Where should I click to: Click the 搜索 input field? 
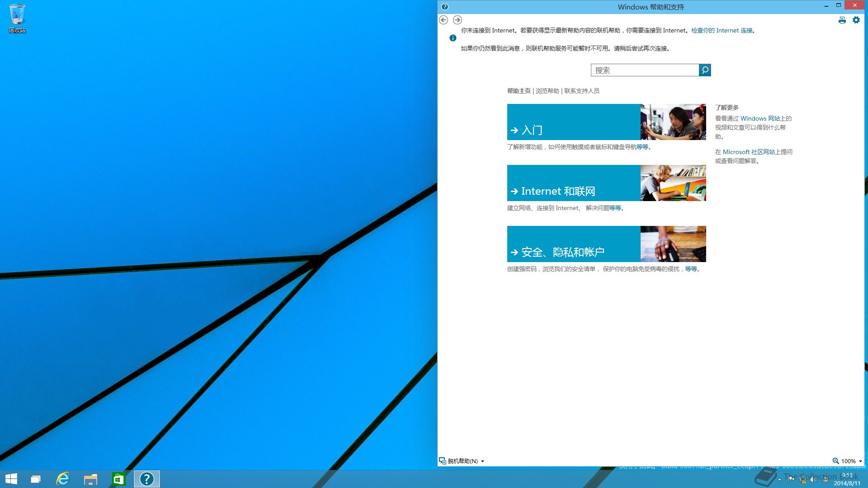point(645,70)
